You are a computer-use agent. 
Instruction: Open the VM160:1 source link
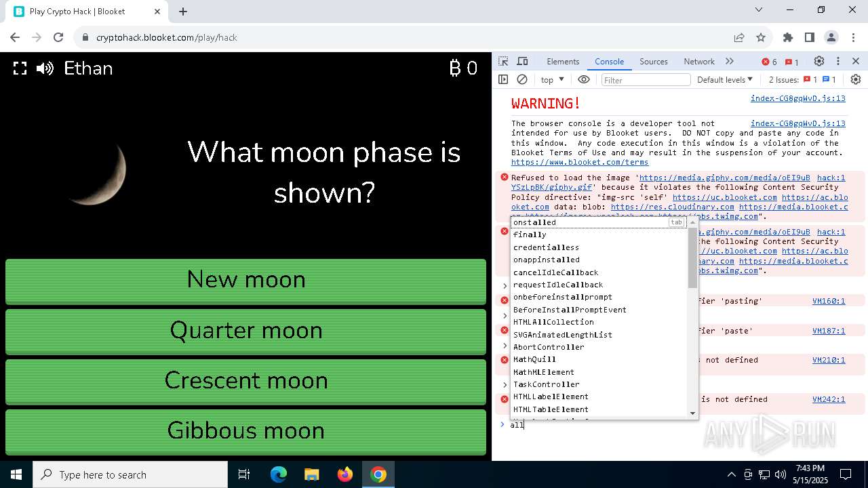coord(829,301)
